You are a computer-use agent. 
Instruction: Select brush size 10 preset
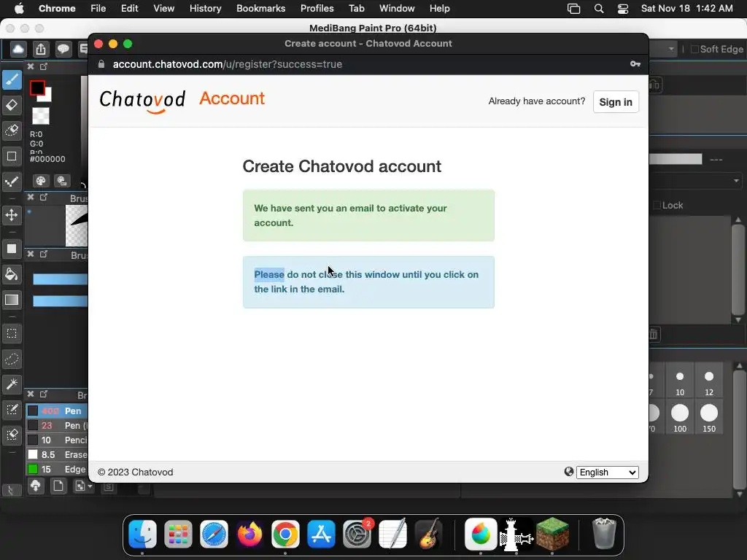[680, 381]
